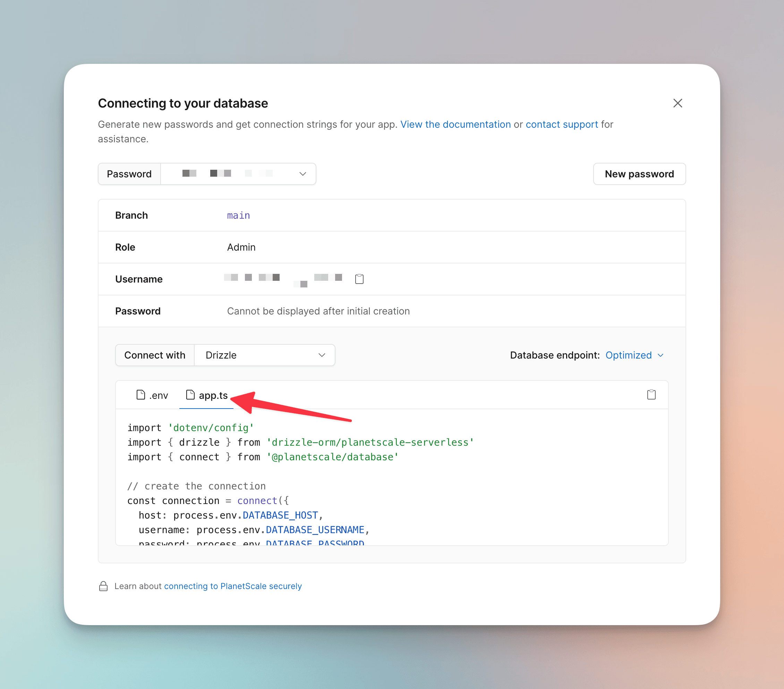Click the DATABASE_HOST variable in code
784x689 pixels.
(x=280, y=515)
